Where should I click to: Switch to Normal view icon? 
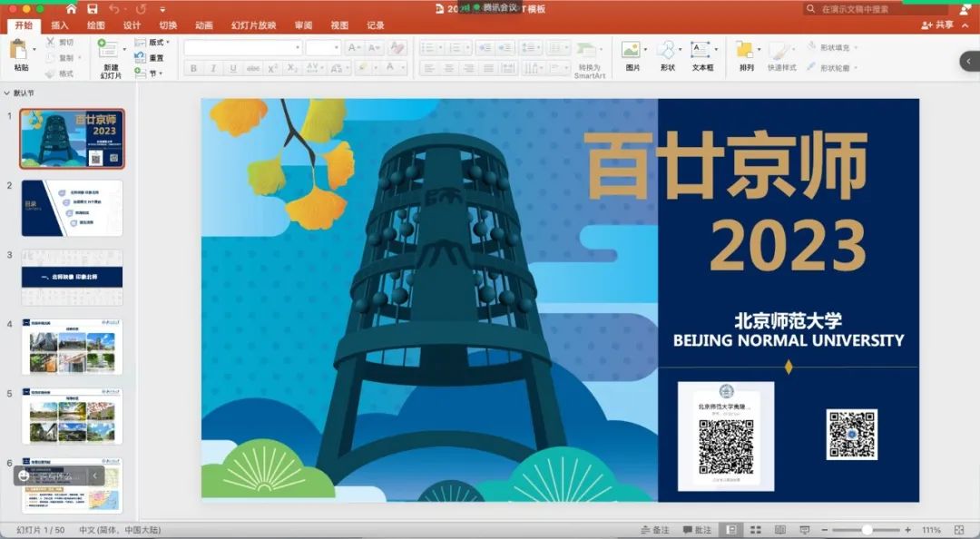pyautogui.click(x=731, y=530)
